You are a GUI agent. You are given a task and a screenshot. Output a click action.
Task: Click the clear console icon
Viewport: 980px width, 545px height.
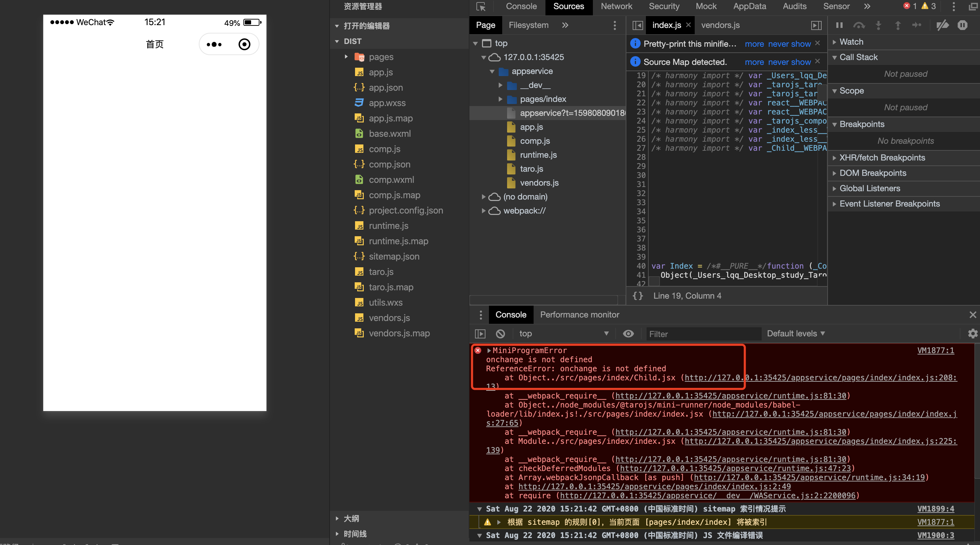tap(500, 334)
